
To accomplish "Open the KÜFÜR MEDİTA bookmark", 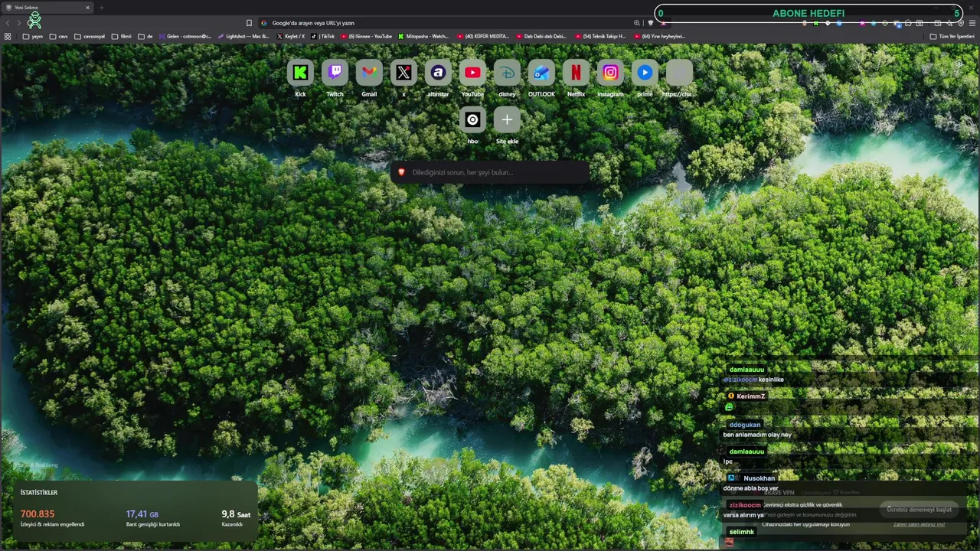I will 483,36.
